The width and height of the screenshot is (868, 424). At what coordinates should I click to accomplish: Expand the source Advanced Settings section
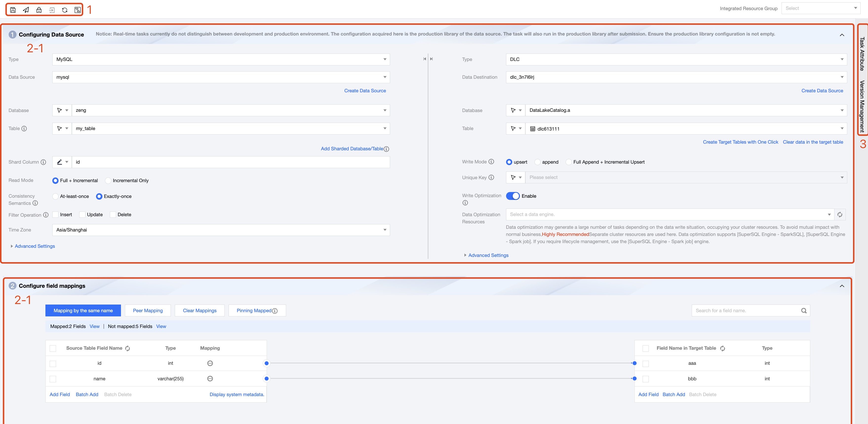click(x=34, y=246)
